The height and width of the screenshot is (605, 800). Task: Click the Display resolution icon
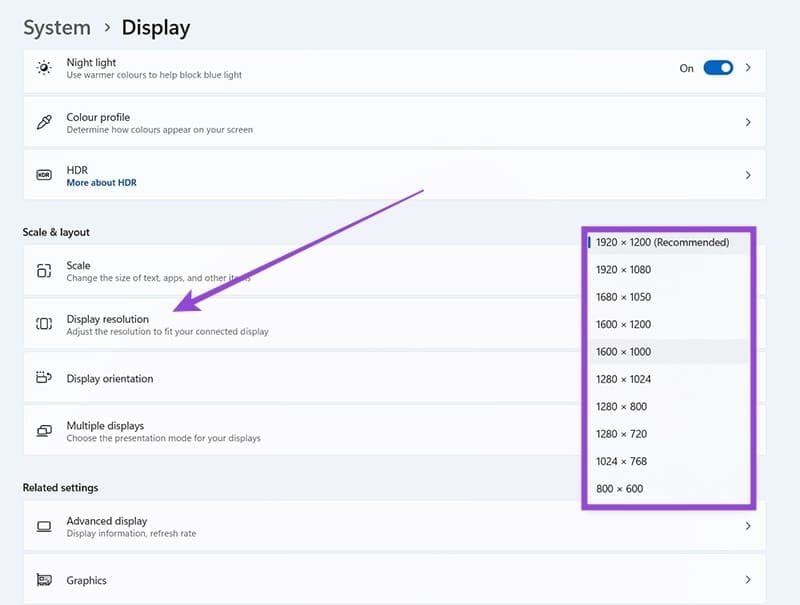pos(43,324)
